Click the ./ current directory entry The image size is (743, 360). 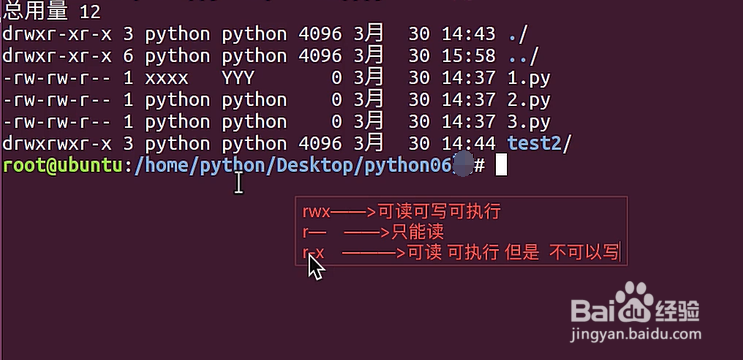click(x=518, y=35)
